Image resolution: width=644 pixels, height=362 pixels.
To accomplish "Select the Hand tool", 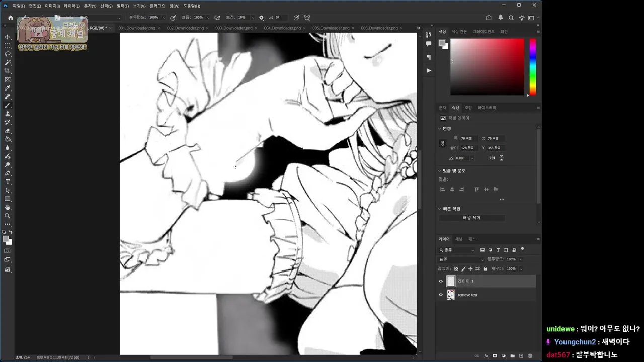I will [x=8, y=207].
